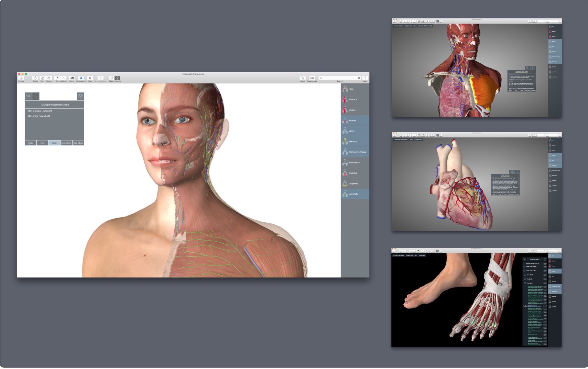Toggle the Nervous system layer
This screenshot has width=588, height=369.
[355, 141]
